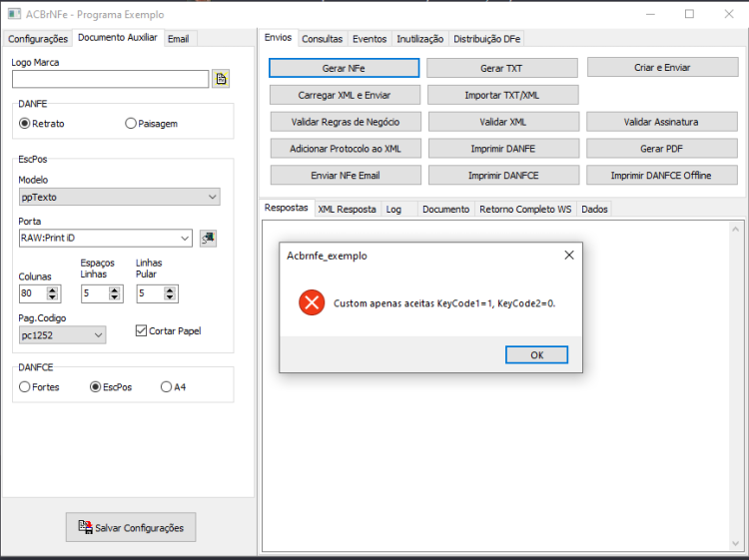Click Validar Regras de Negócio
The image size is (749, 560).
click(346, 122)
